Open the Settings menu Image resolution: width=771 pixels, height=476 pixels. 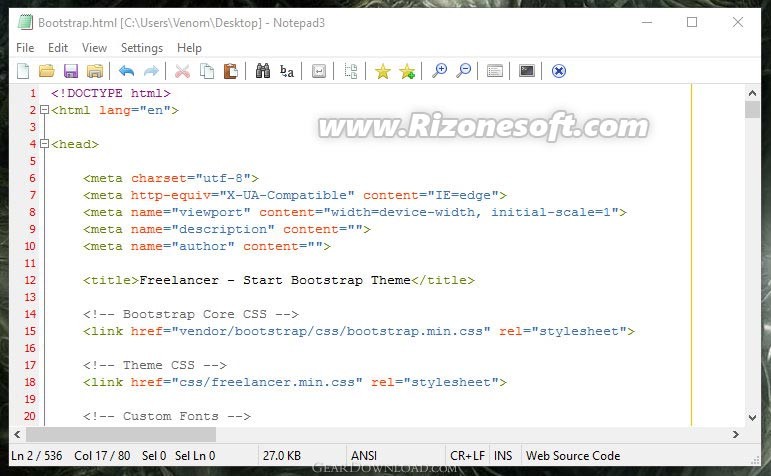coord(142,48)
